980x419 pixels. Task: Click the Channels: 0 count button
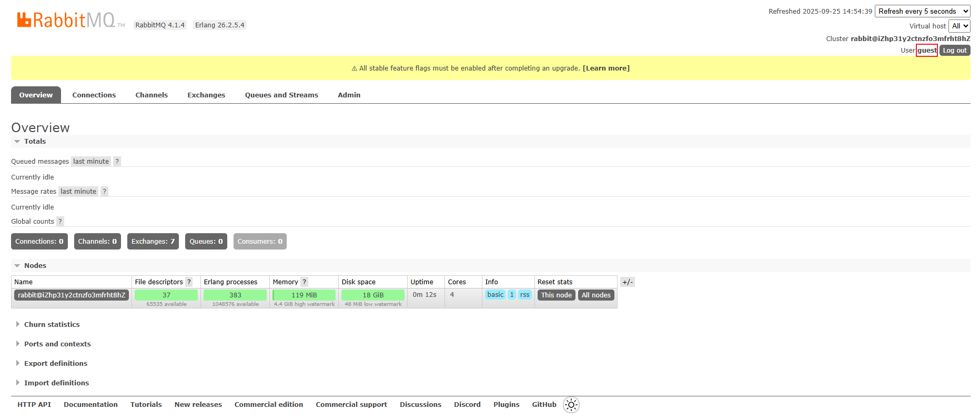coord(97,242)
